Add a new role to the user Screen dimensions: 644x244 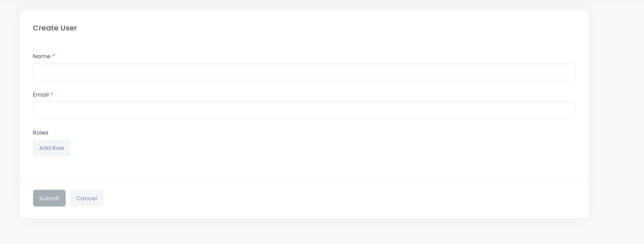[x=52, y=148]
